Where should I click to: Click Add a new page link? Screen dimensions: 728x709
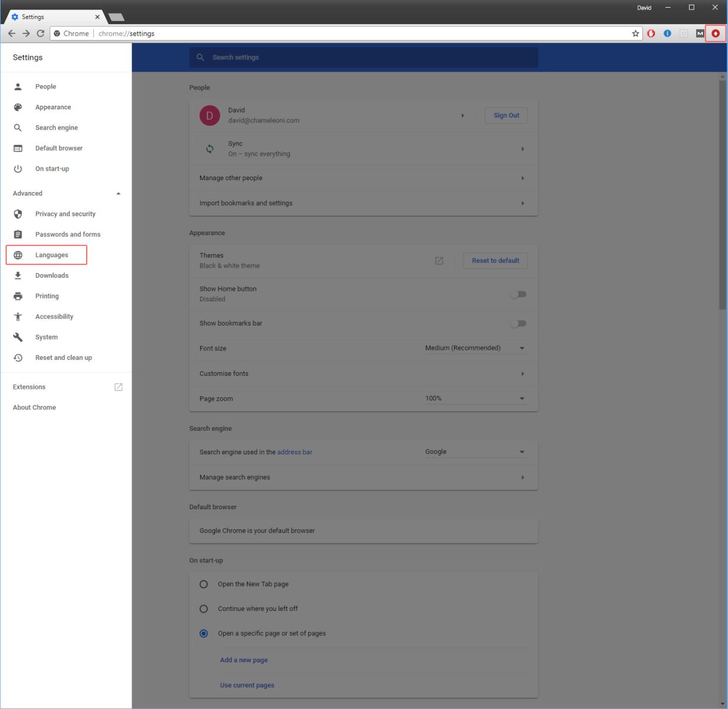coord(244,661)
